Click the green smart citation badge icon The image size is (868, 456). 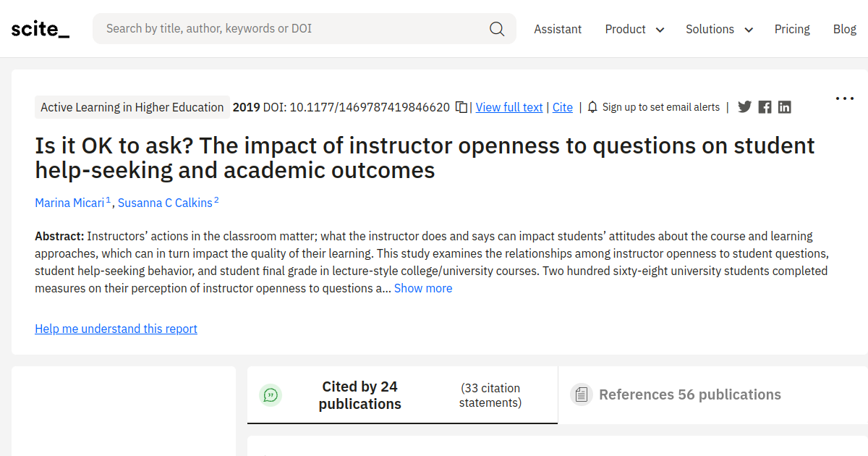pos(271,395)
